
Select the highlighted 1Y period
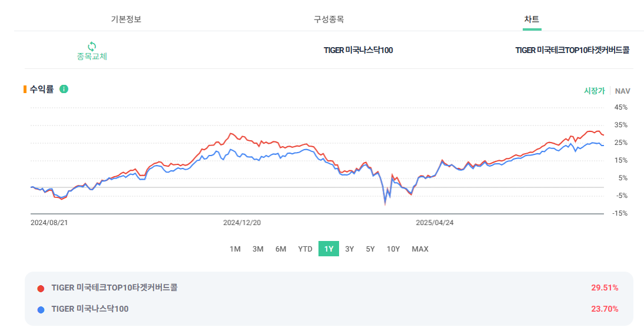[x=328, y=249]
